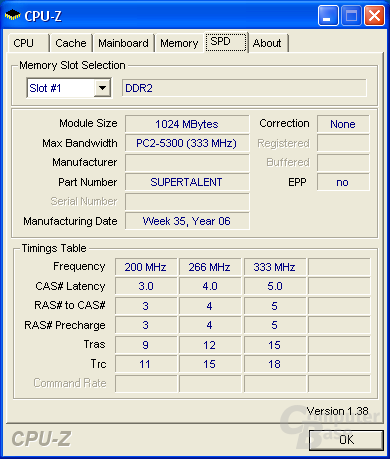Click the CPU-Z window title text
This screenshot has width=390, height=459.
(x=43, y=16)
